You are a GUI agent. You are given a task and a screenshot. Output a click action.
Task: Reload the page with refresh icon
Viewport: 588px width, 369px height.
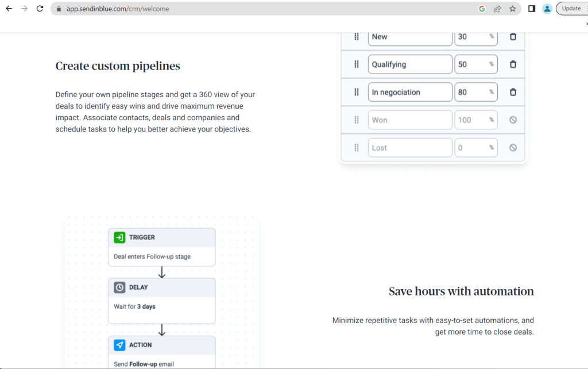(40, 9)
